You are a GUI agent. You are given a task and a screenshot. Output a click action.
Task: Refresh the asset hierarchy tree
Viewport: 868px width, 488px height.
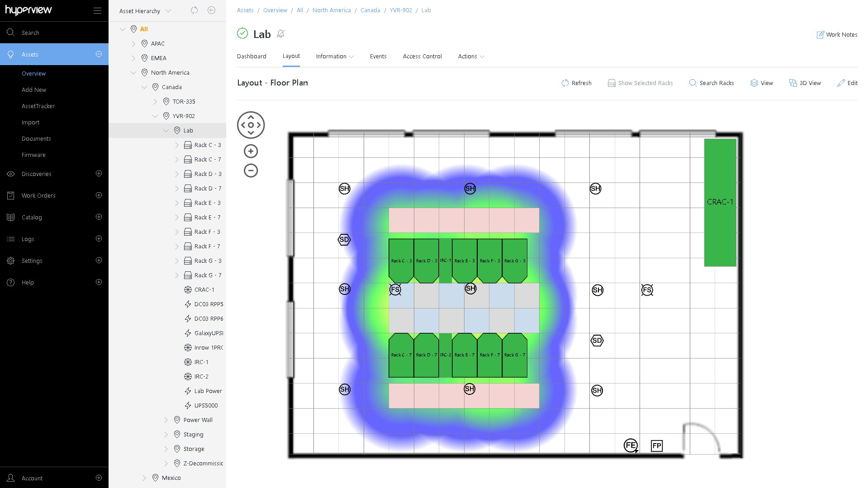click(194, 10)
